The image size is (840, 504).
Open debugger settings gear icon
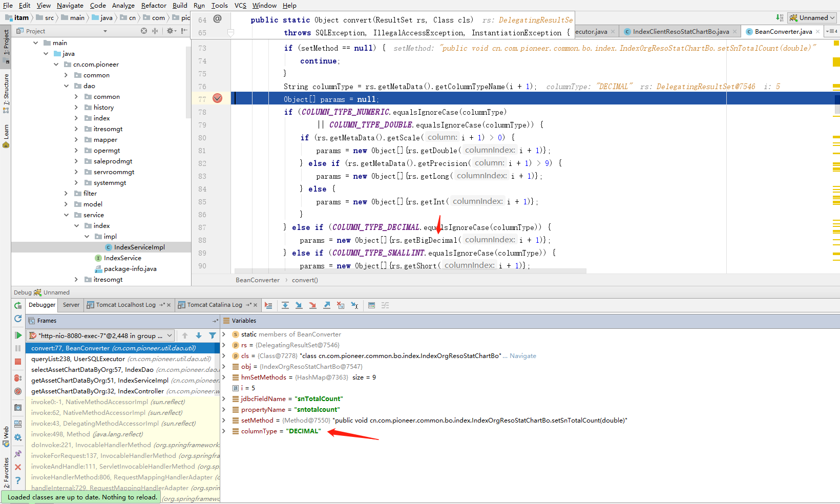18,437
